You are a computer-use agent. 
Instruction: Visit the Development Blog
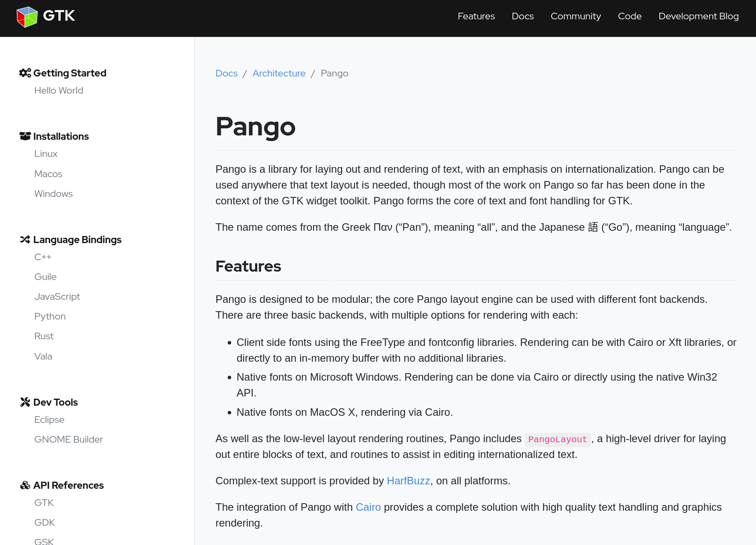(x=698, y=16)
